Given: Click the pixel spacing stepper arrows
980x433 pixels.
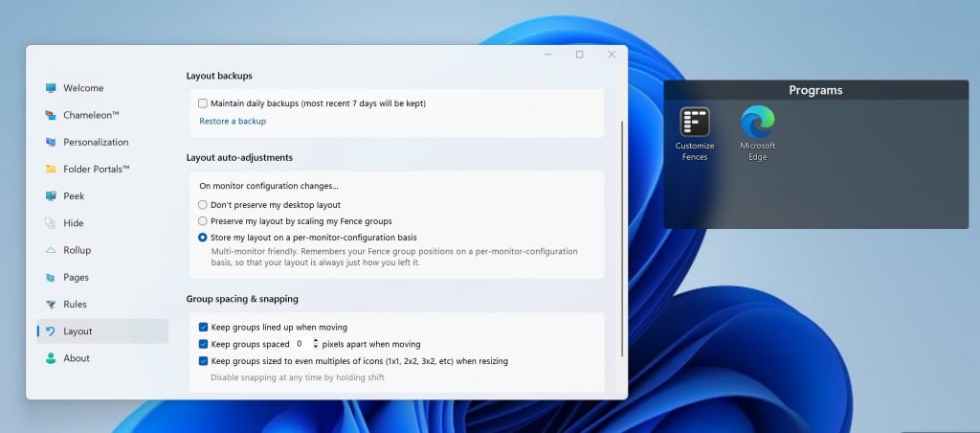Looking at the screenshot, I should [x=316, y=344].
